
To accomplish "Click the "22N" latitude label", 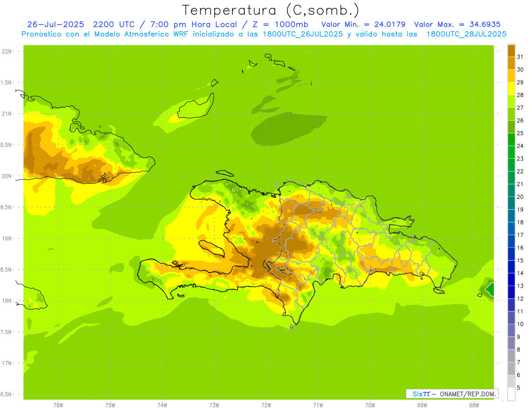I will pyautogui.click(x=7, y=51).
